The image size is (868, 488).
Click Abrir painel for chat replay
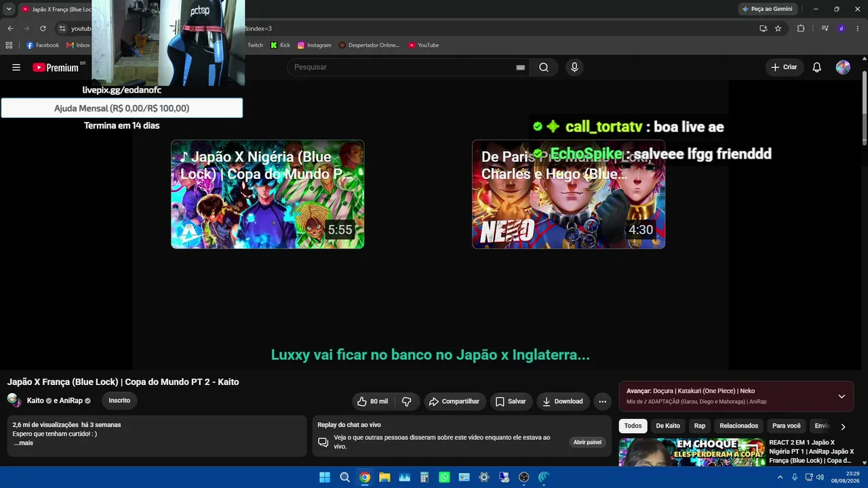click(587, 442)
